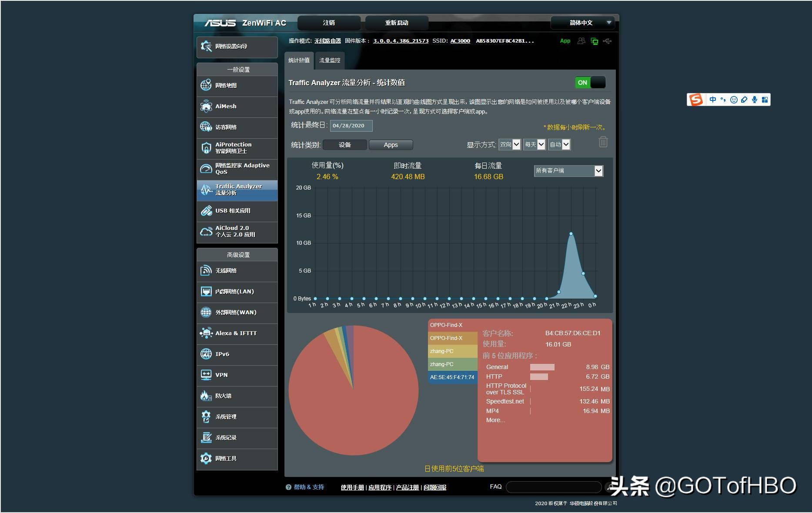Open the 所有客户端 client dropdown
The image size is (812, 513).
coord(568,171)
